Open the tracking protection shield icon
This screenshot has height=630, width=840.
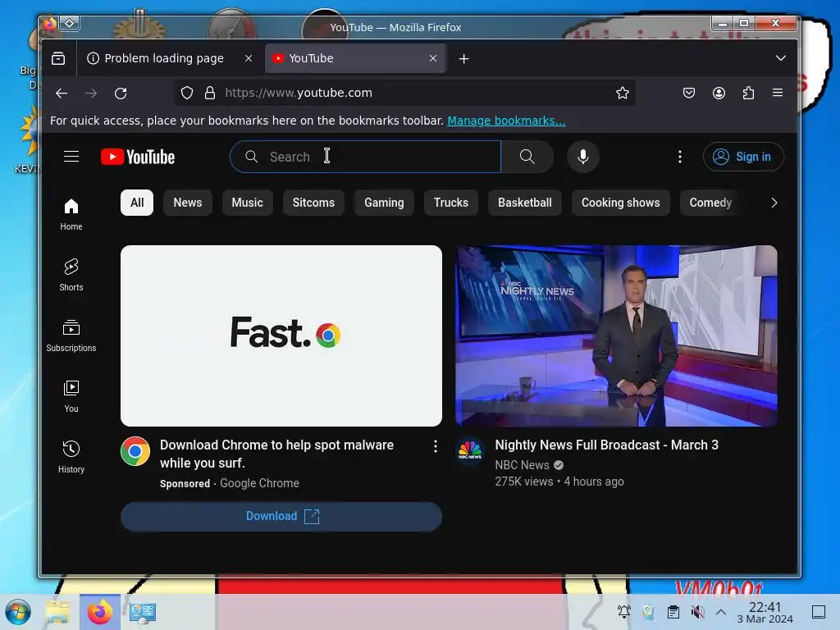tap(186, 94)
